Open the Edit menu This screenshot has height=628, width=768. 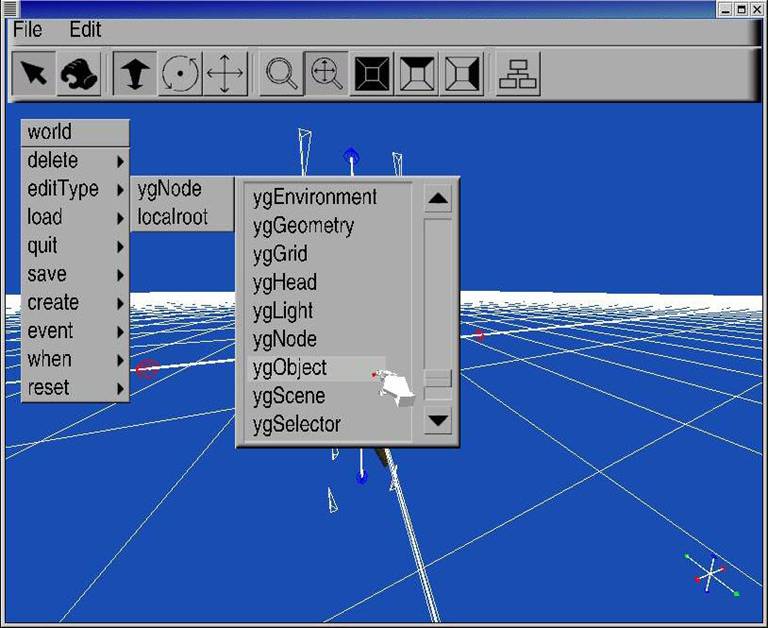point(85,30)
